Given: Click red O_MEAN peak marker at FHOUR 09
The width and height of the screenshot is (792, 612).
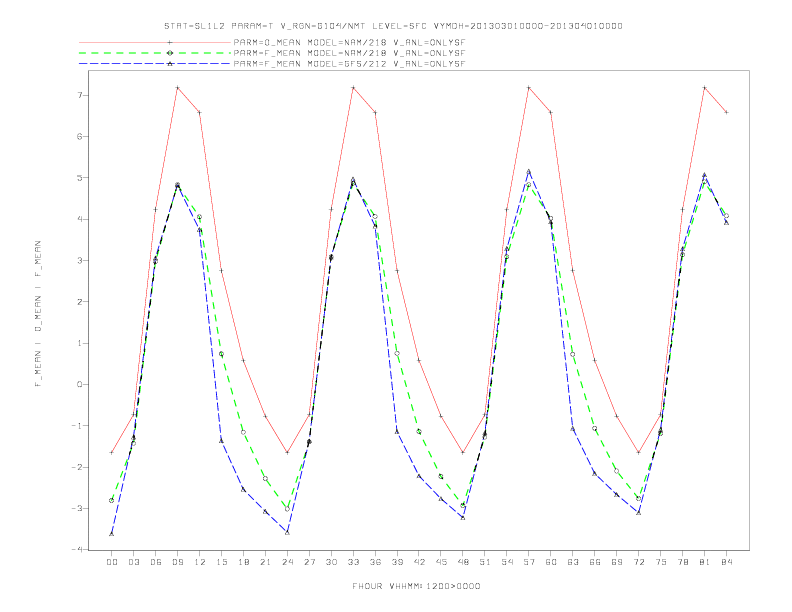Looking at the screenshot, I should 177,88.
